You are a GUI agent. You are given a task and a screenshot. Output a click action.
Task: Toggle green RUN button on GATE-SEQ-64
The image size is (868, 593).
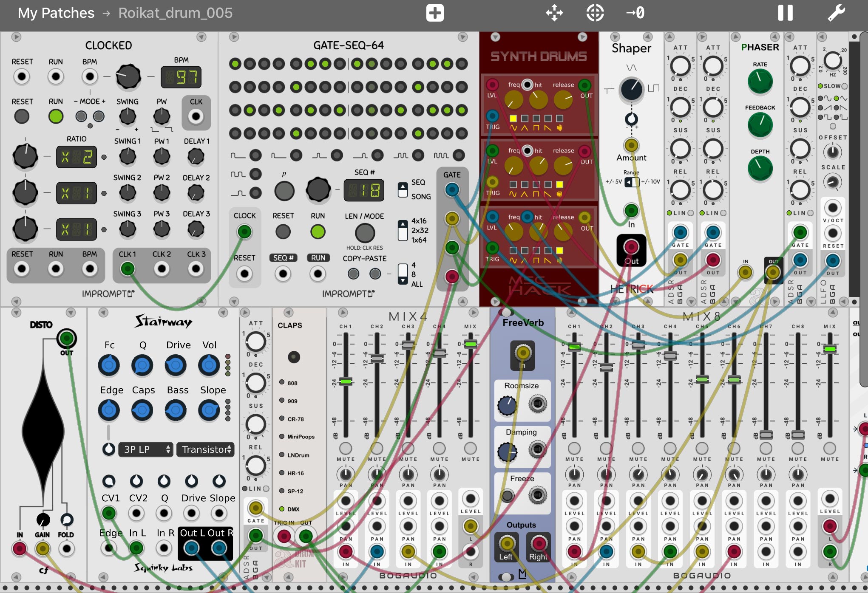318,232
